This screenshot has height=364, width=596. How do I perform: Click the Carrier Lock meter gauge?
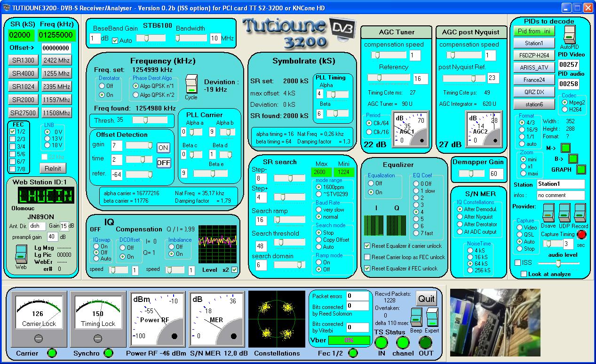point(39,319)
